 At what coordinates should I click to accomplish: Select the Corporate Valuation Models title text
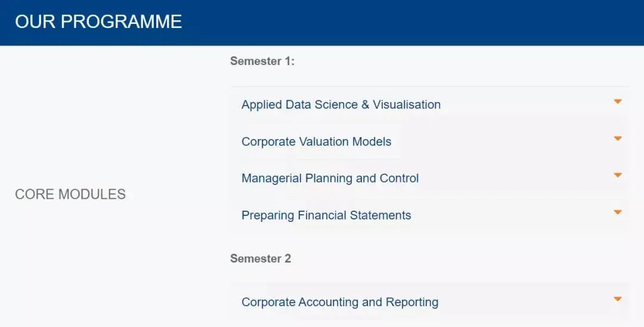tap(316, 142)
